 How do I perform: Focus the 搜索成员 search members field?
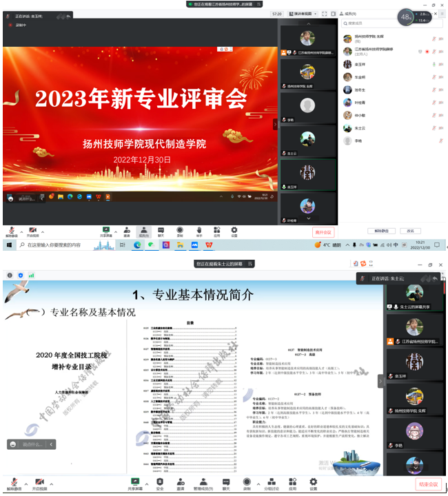(391, 23)
